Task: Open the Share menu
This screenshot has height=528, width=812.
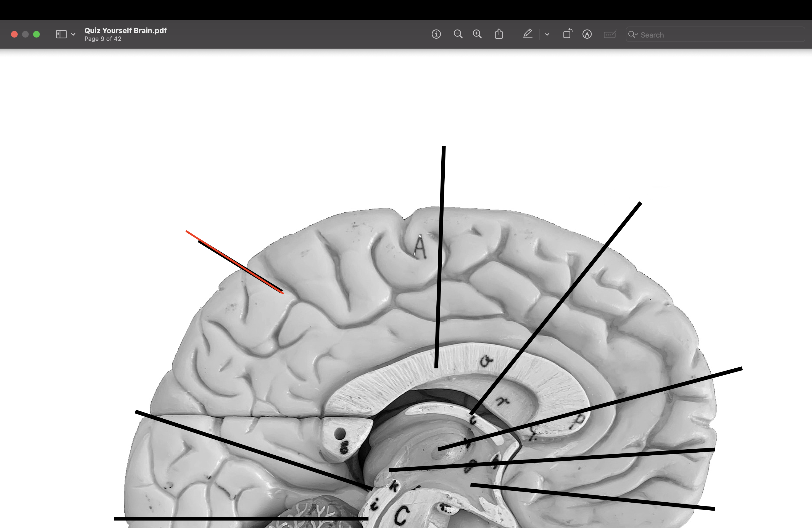Action: coord(499,34)
